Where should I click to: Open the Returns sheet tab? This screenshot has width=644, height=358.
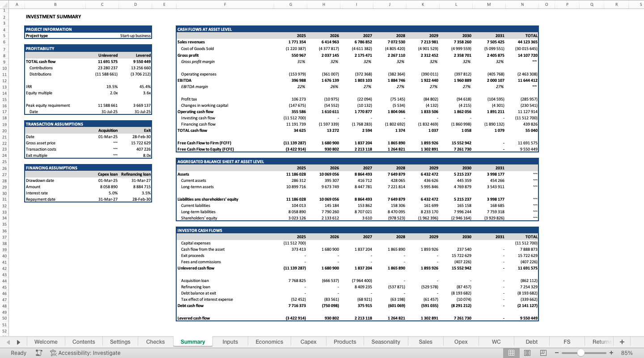coord(601,342)
